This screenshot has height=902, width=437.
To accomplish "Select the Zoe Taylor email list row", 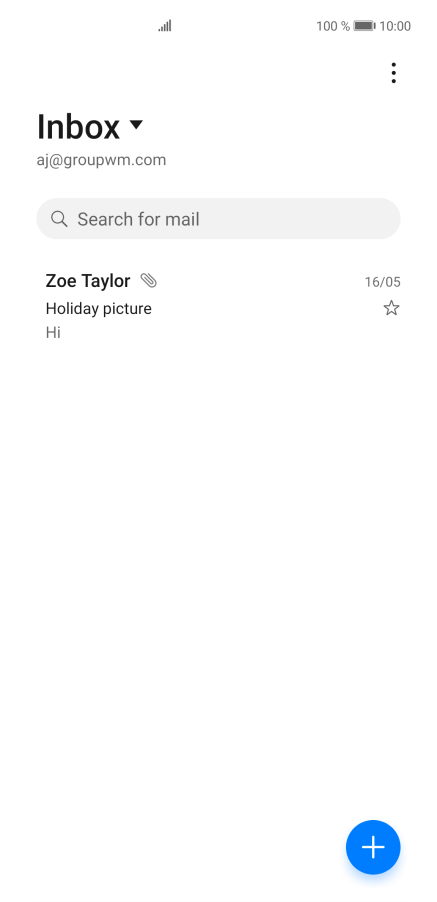I will tap(218, 306).
